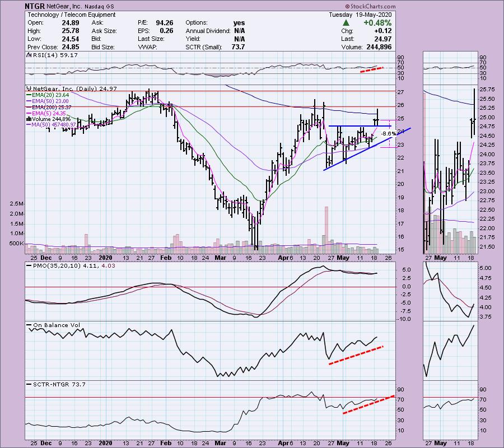
Task: Click the P/E value 94.26
Action: click(164, 23)
